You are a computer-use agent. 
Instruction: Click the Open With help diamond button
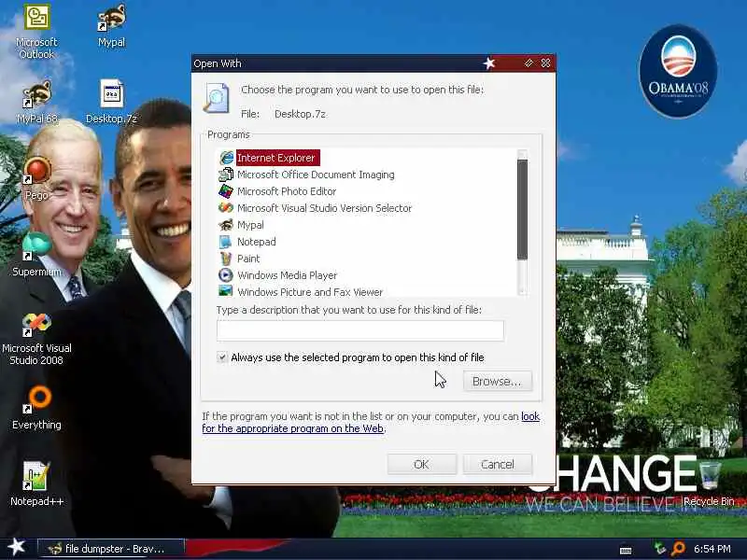[529, 63]
